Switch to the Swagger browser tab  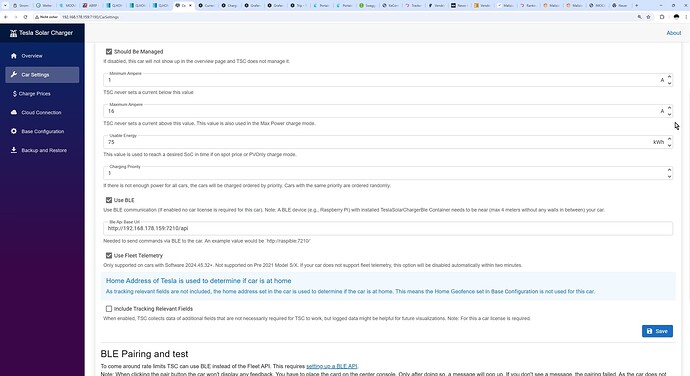(367, 5)
